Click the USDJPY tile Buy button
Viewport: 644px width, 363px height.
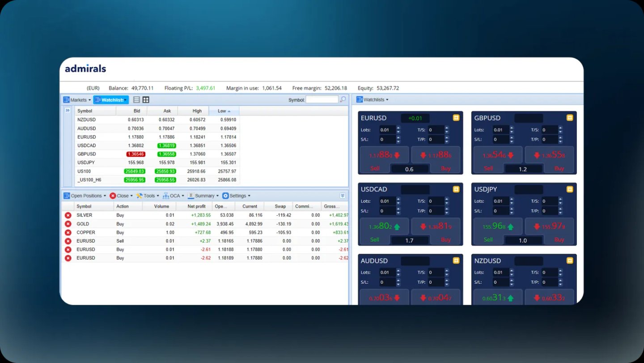click(x=549, y=230)
